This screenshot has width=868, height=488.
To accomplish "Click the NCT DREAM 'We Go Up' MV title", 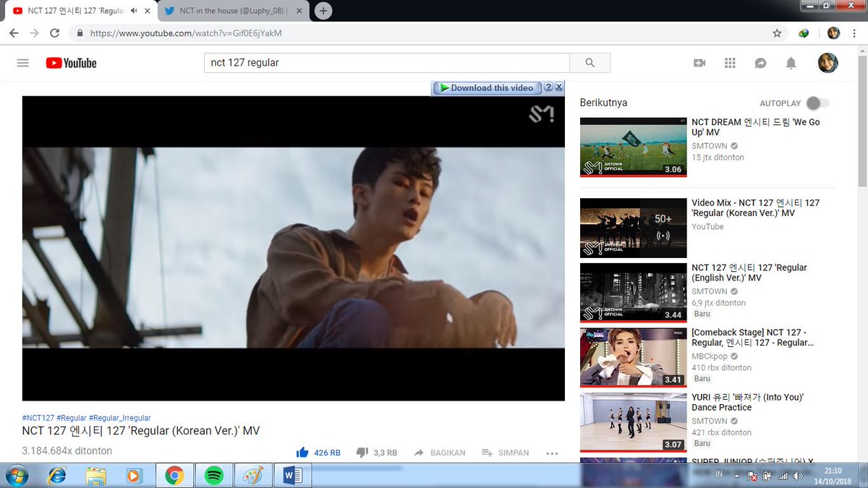I will (756, 127).
